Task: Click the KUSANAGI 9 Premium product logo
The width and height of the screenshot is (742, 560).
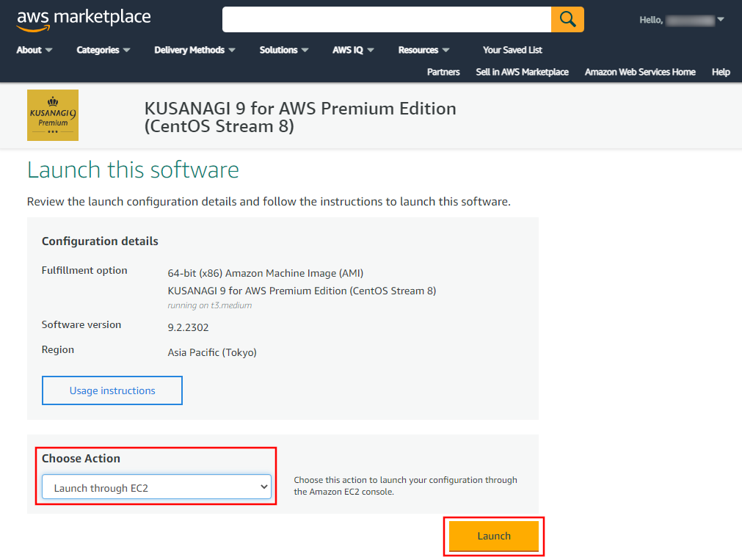Action: click(53, 115)
